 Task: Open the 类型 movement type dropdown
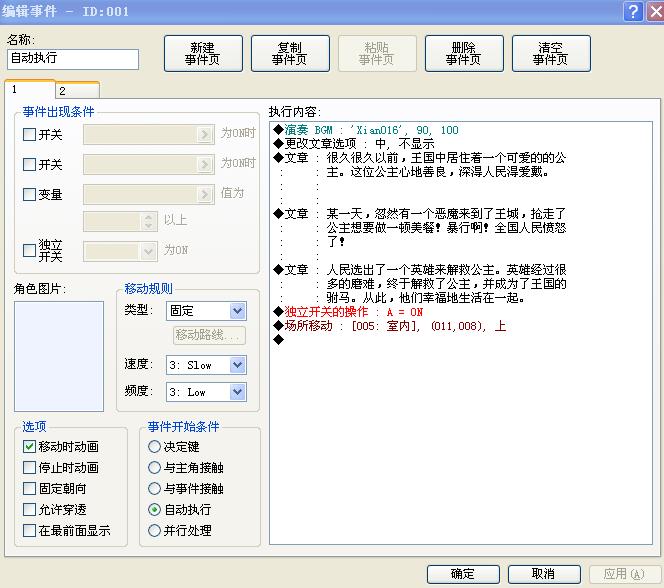pos(206,311)
